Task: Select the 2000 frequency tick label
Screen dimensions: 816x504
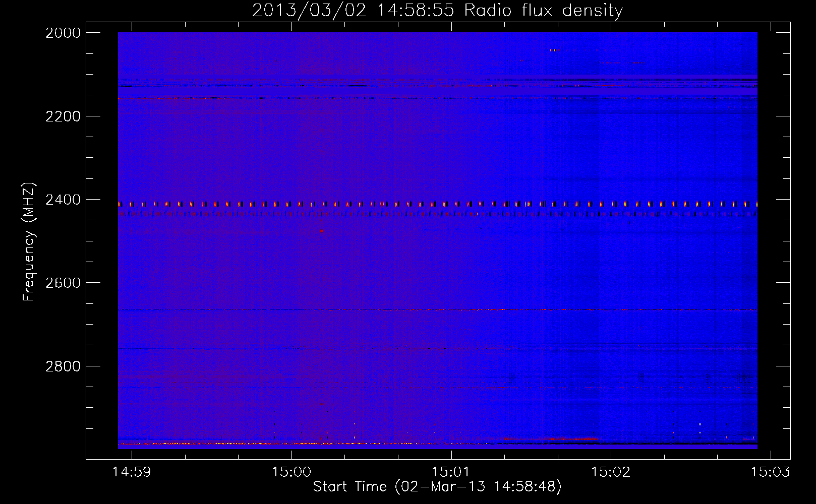Action: 63,33
